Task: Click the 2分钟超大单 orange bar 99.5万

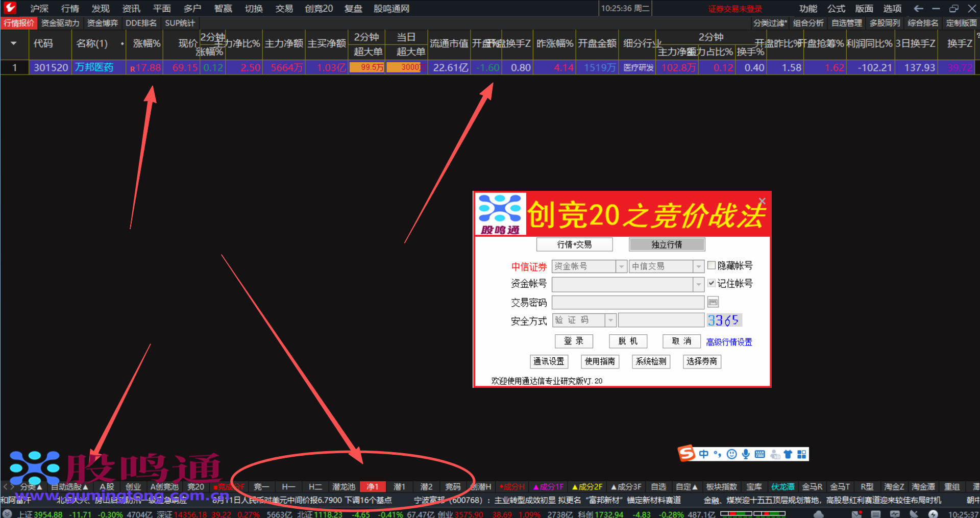Action: click(x=367, y=67)
